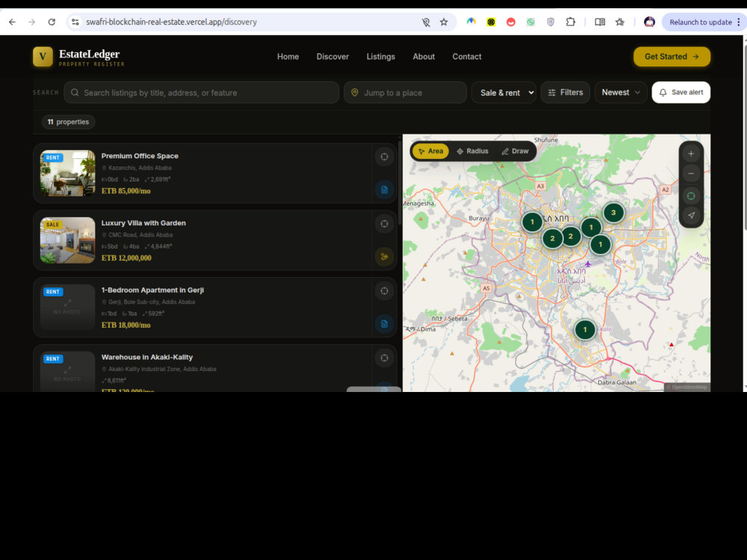Click the location blocked icon in the address bar
Image resolution: width=747 pixels, height=560 pixels.
pyautogui.click(x=426, y=22)
